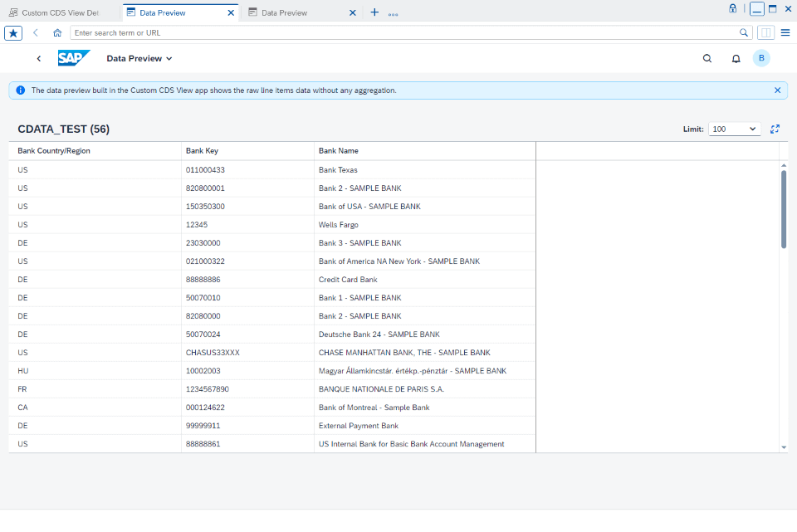The width and height of the screenshot is (797, 532).
Task: Open the search using the magnifier icon
Action: [707, 58]
